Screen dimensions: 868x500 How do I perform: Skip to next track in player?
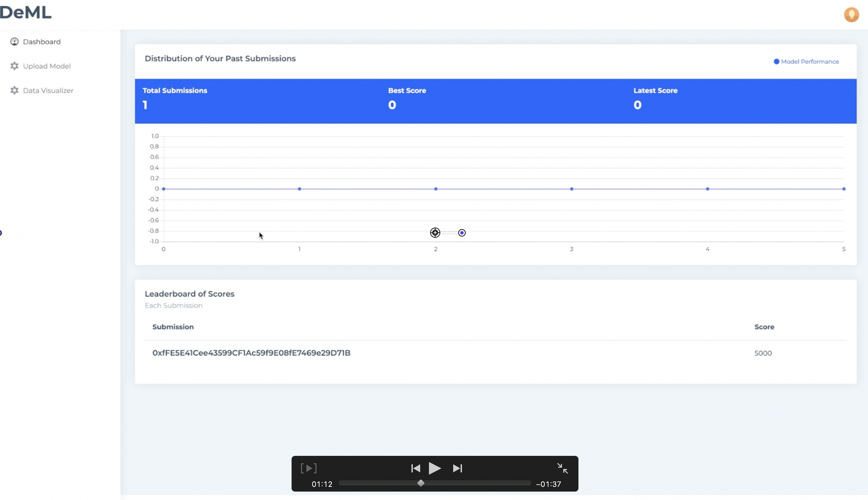point(457,468)
